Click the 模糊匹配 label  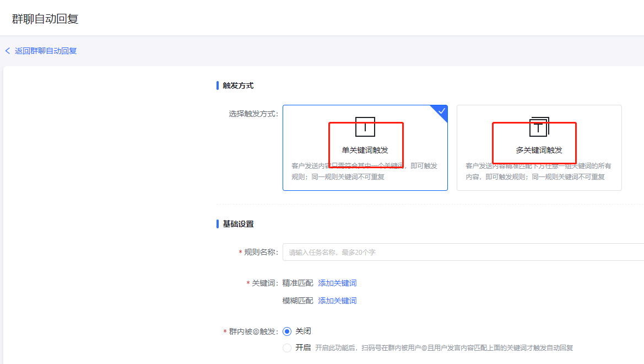point(297,301)
